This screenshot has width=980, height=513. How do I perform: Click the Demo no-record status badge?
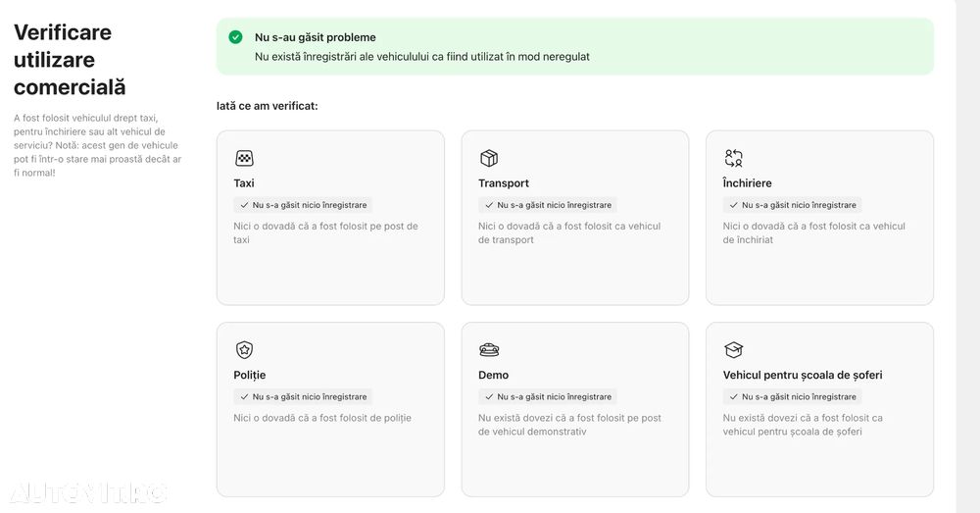tap(548, 397)
